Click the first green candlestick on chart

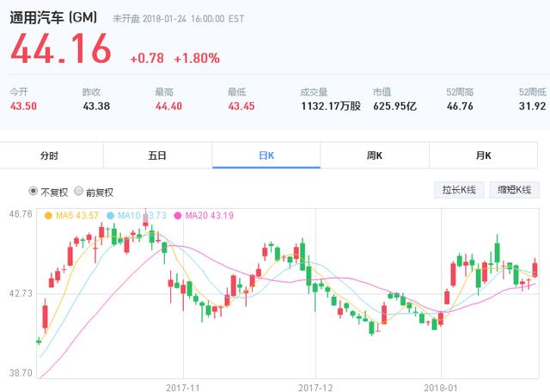tap(39, 340)
